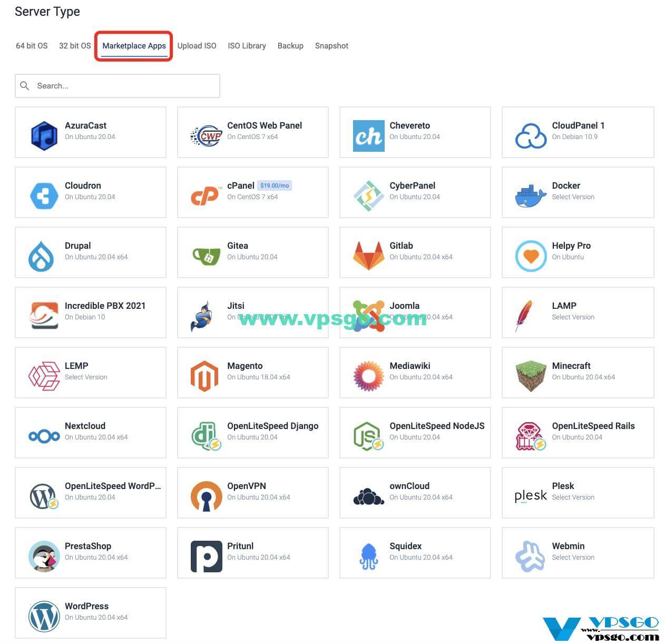Screen dimensions: 665x644
Task: Pick the ownCloud cloud icon
Action: point(368,497)
